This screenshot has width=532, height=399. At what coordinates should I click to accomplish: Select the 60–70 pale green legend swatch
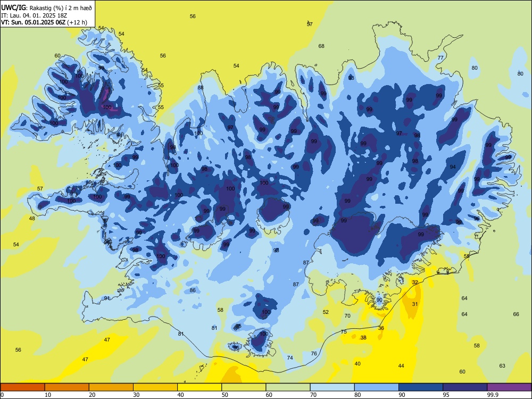(x=288, y=387)
